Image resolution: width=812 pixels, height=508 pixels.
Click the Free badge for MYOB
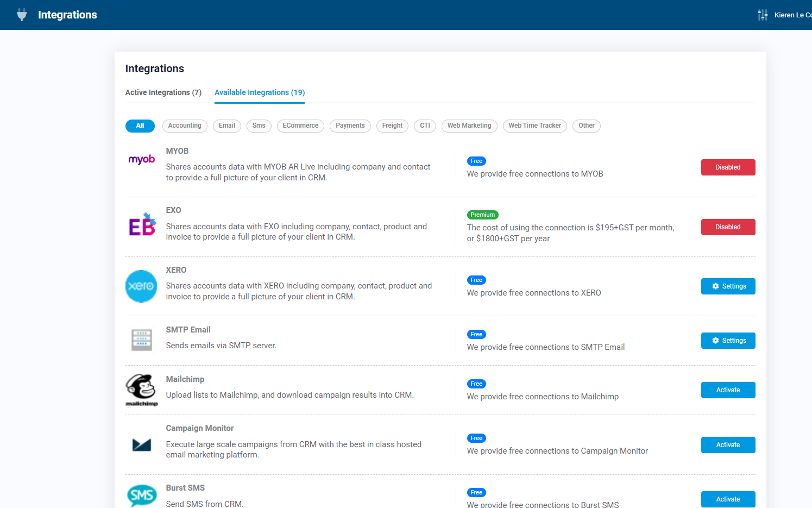[x=476, y=161]
